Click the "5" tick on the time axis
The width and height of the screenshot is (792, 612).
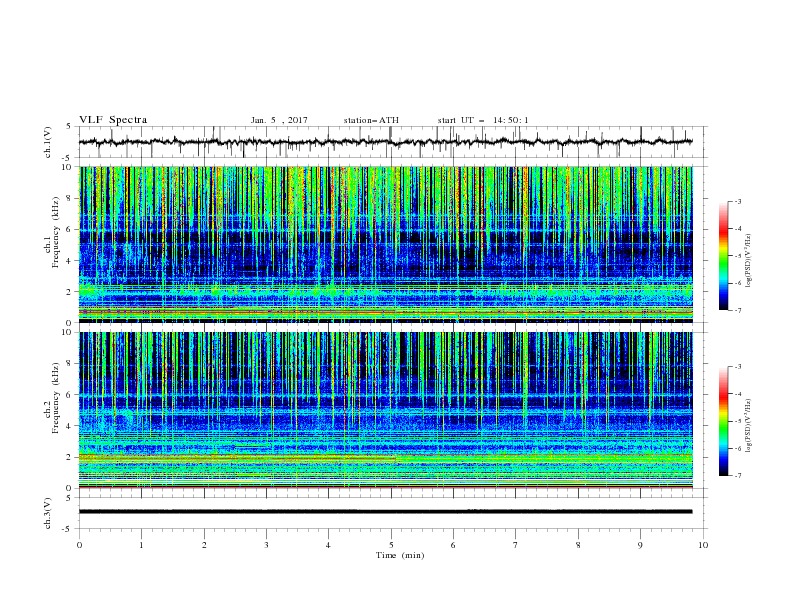[391, 545]
